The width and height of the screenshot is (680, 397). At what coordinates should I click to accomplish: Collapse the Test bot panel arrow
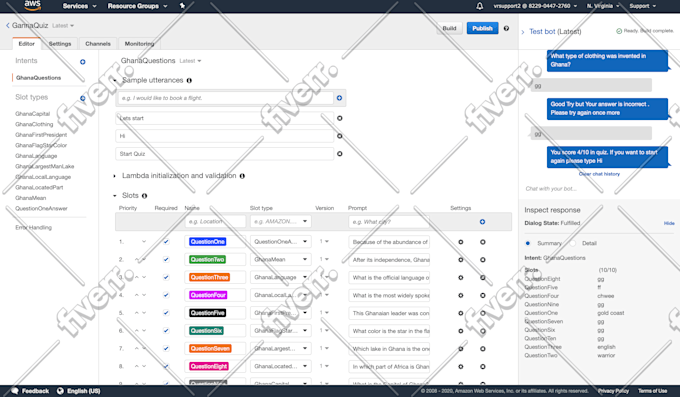[523, 32]
